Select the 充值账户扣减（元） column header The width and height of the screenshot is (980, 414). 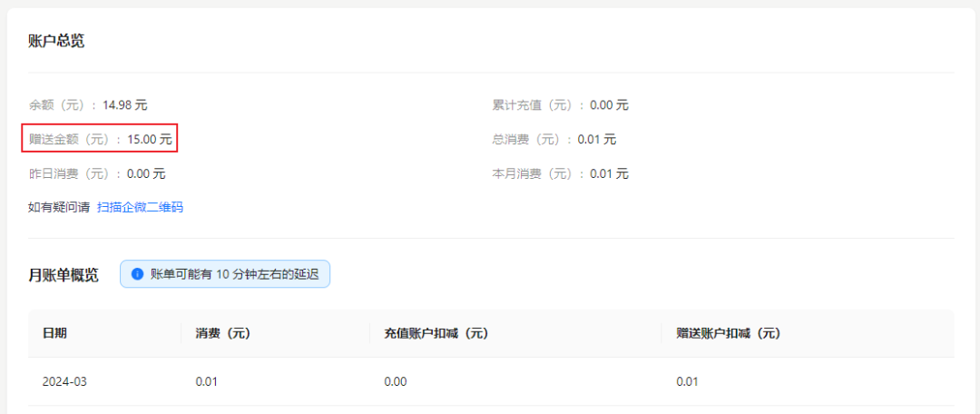(x=436, y=333)
